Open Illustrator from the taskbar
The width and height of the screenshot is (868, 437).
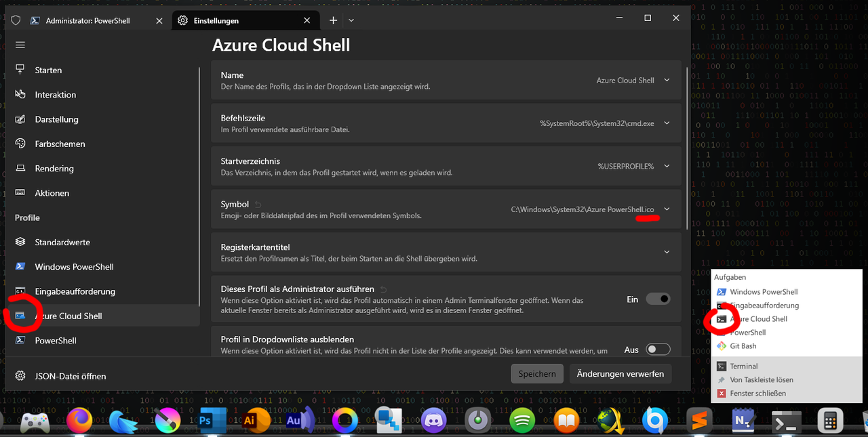point(256,421)
